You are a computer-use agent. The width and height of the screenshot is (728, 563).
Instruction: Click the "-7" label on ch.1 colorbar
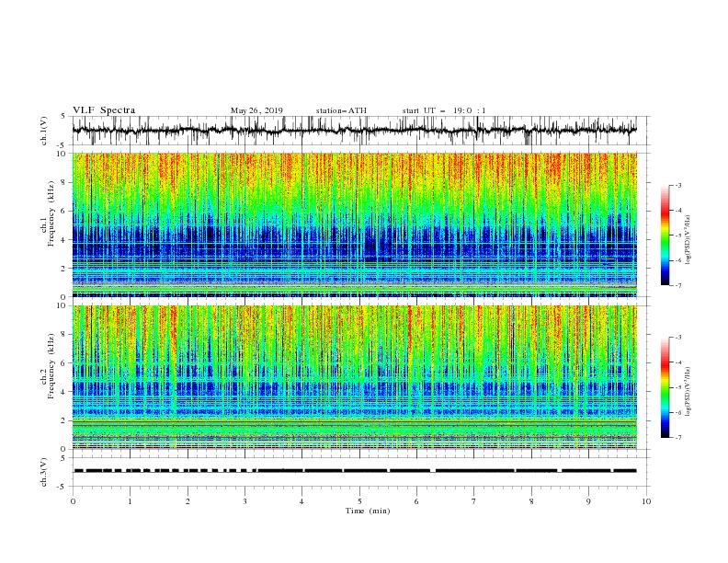click(678, 285)
